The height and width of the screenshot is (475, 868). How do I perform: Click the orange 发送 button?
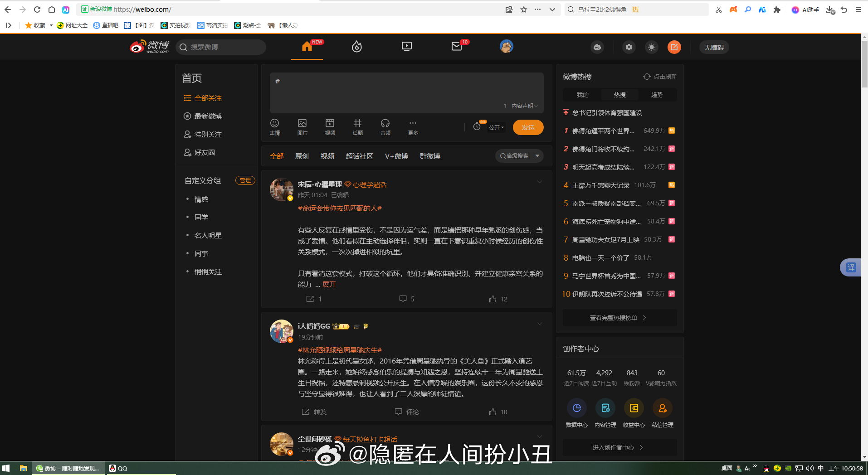pyautogui.click(x=528, y=127)
